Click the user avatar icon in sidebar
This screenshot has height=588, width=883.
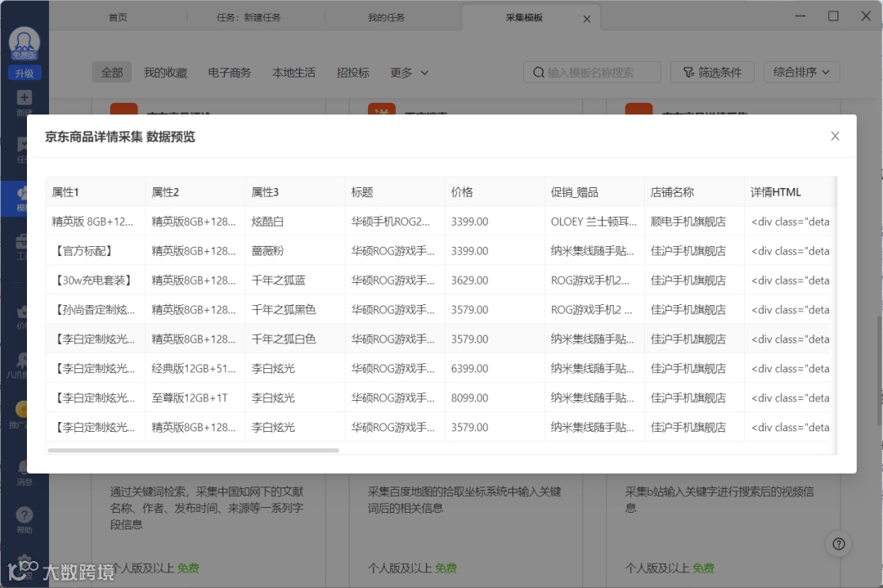click(25, 43)
